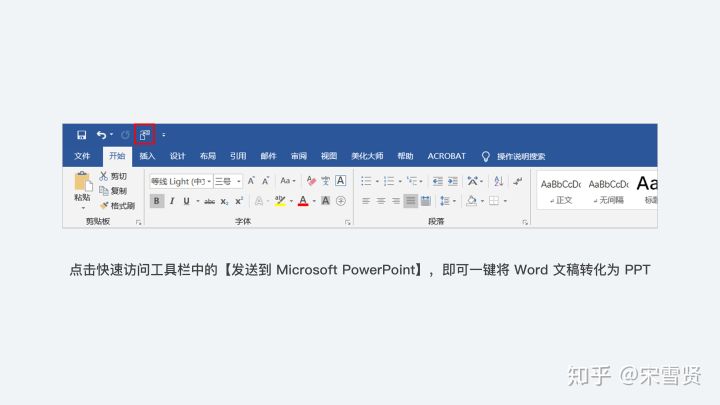Toggle show paragraph marks icon
The width and height of the screenshot is (720, 405).
tap(518, 181)
